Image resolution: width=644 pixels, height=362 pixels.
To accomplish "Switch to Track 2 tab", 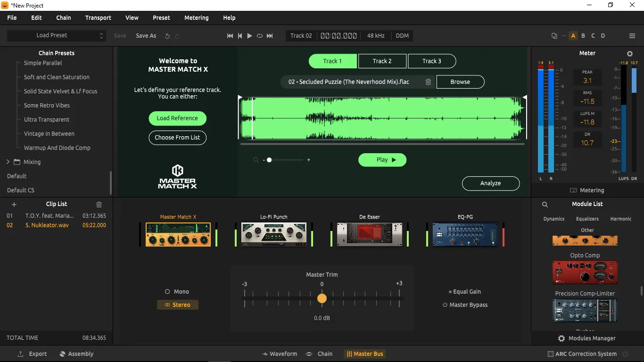I will [382, 61].
